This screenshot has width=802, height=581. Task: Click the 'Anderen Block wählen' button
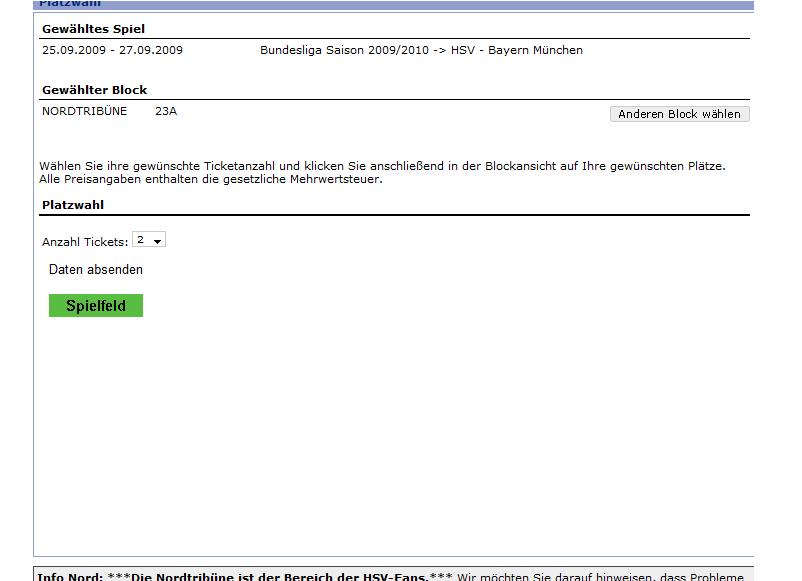pos(679,114)
